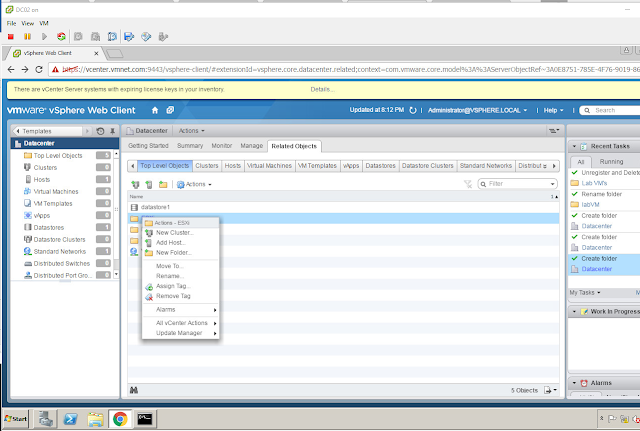Open the list toolbar Actions dropdown
640x431 pixels.
[194, 184]
